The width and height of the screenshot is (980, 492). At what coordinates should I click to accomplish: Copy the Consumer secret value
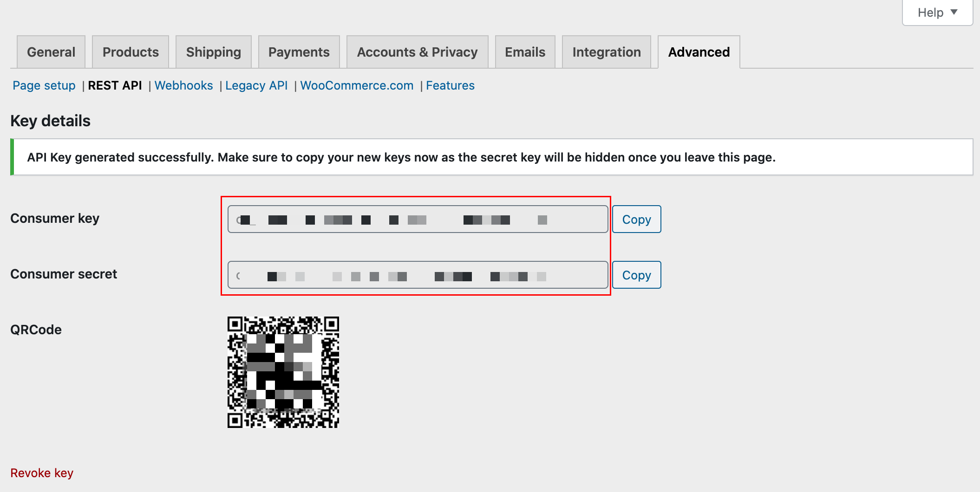(637, 275)
